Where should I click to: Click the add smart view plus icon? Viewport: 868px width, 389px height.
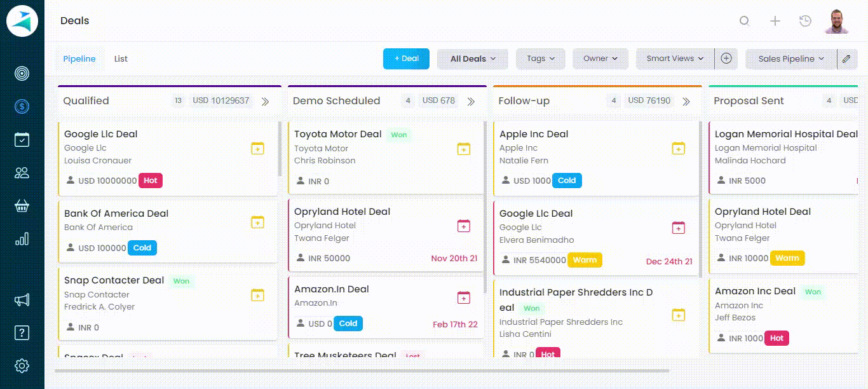tap(726, 58)
